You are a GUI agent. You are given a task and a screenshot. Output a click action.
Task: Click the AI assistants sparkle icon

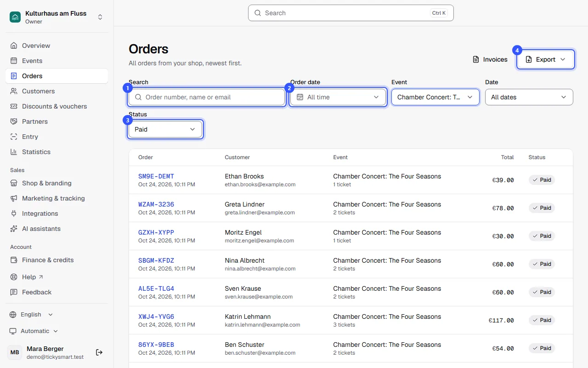(14, 229)
